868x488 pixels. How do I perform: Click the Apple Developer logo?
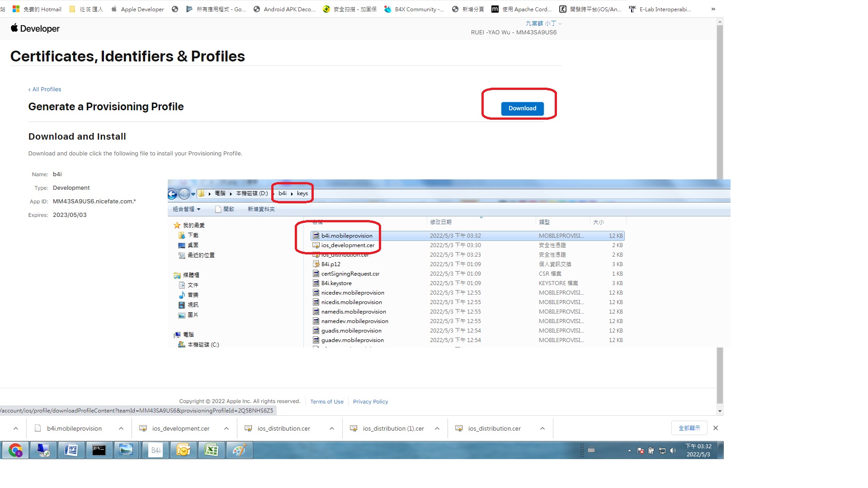(35, 28)
